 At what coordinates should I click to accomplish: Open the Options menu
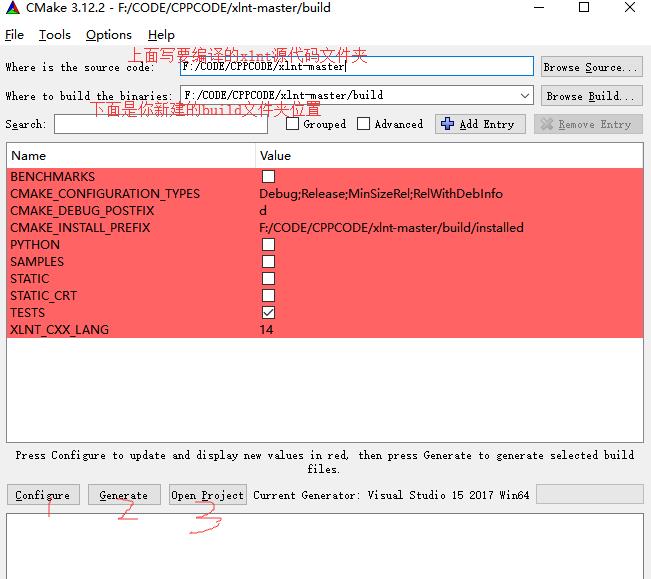click(109, 35)
